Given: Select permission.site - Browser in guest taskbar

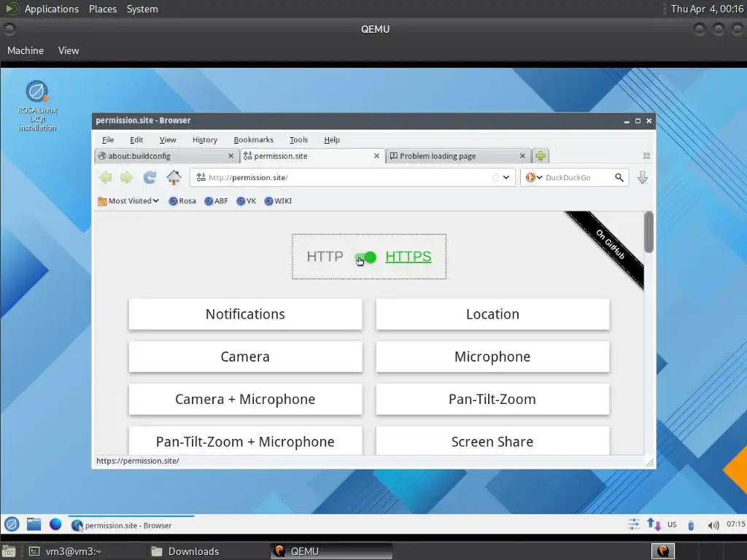Looking at the screenshot, I should [131, 525].
